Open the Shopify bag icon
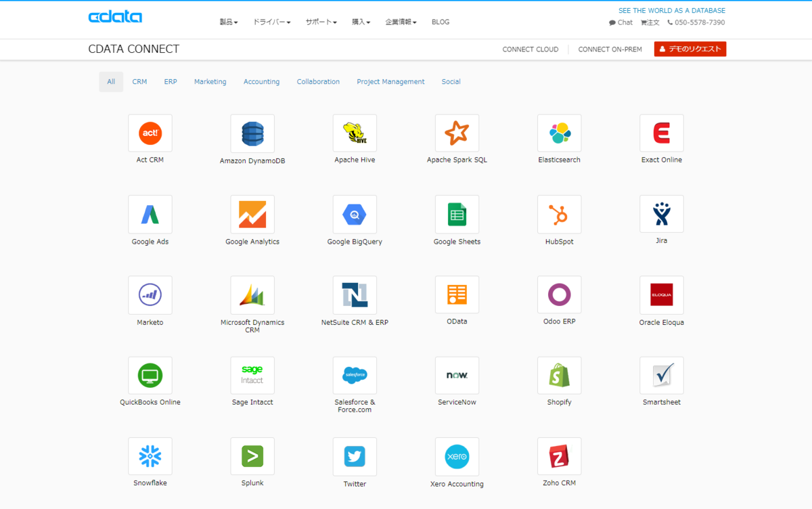The height and width of the screenshot is (509, 812). click(559, 376)
